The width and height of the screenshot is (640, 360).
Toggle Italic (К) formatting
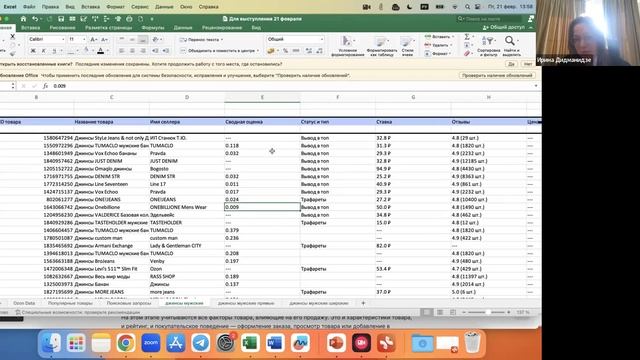pos(43,51)
